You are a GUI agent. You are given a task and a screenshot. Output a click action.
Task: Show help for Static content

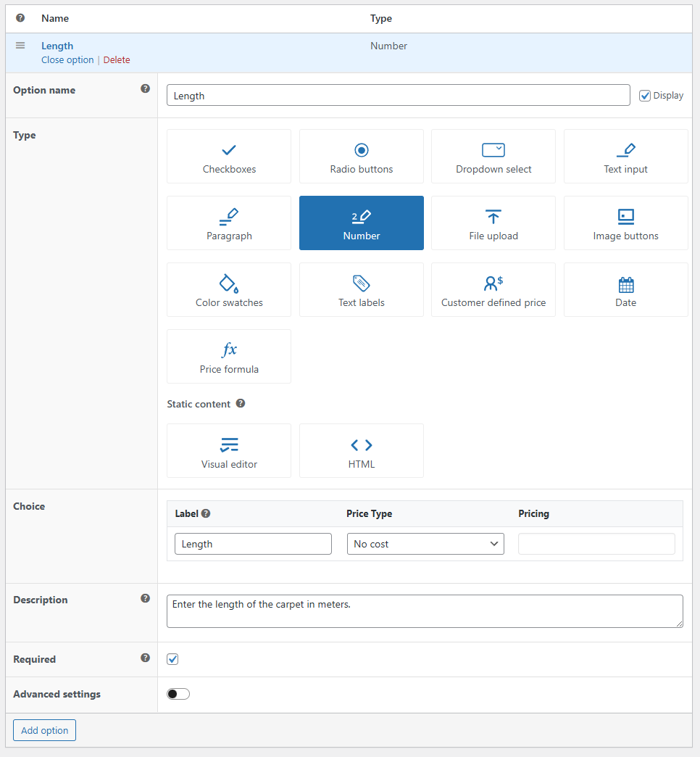point(241,403)
